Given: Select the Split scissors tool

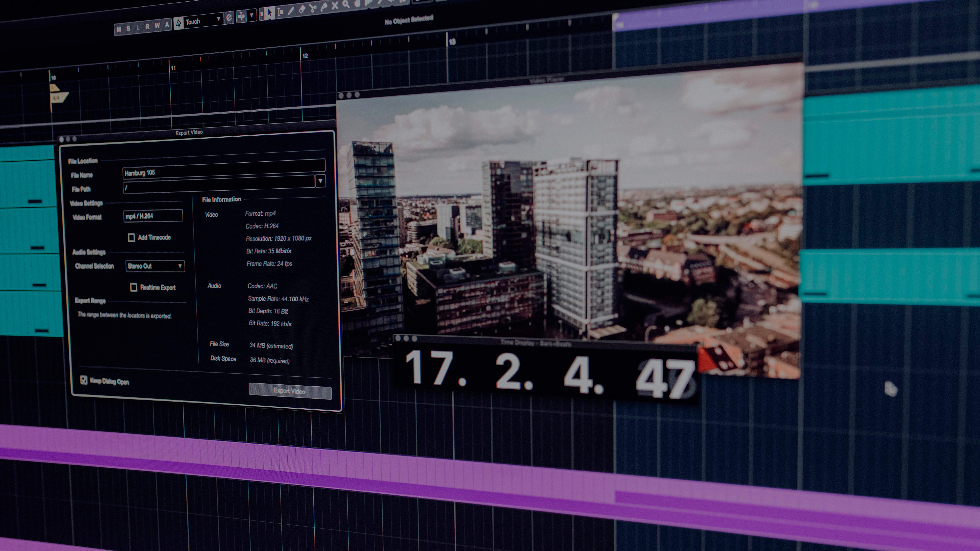Looking at the screenshot, I should [x=313, y=8].
